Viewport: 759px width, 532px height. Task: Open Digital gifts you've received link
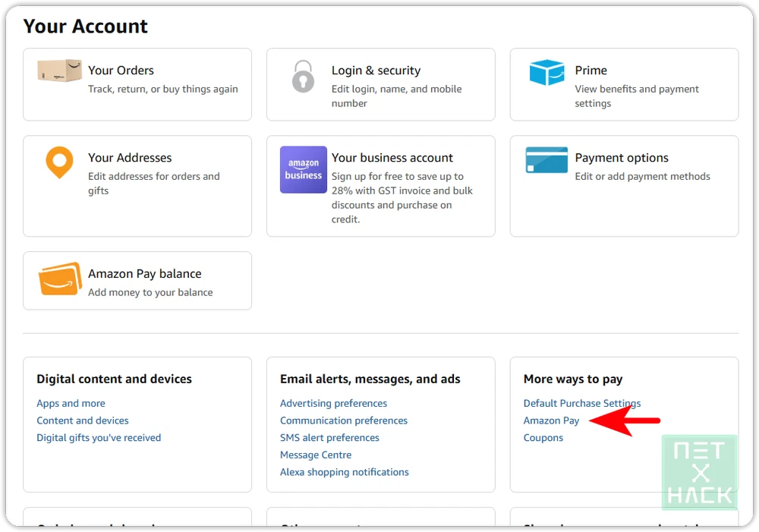99,438
